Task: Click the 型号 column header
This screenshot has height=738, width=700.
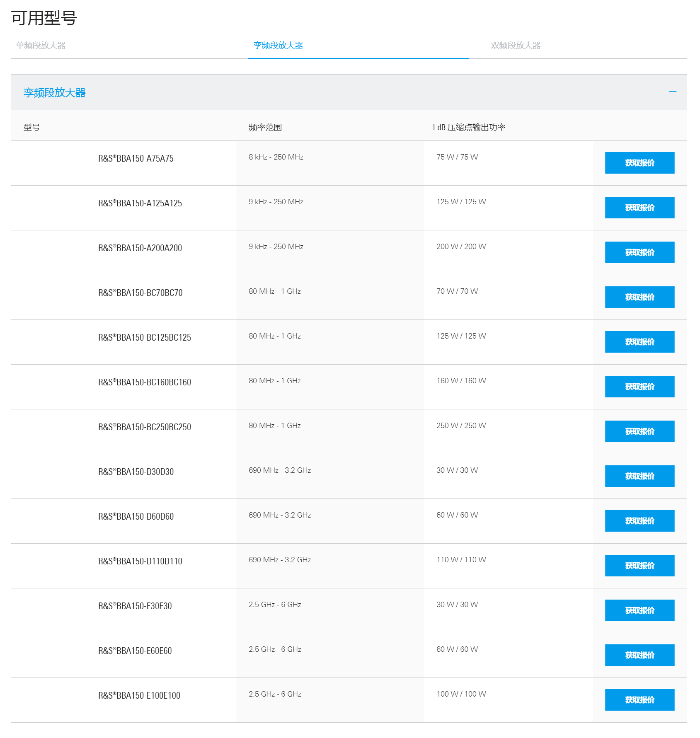Action: pos(32,127)
